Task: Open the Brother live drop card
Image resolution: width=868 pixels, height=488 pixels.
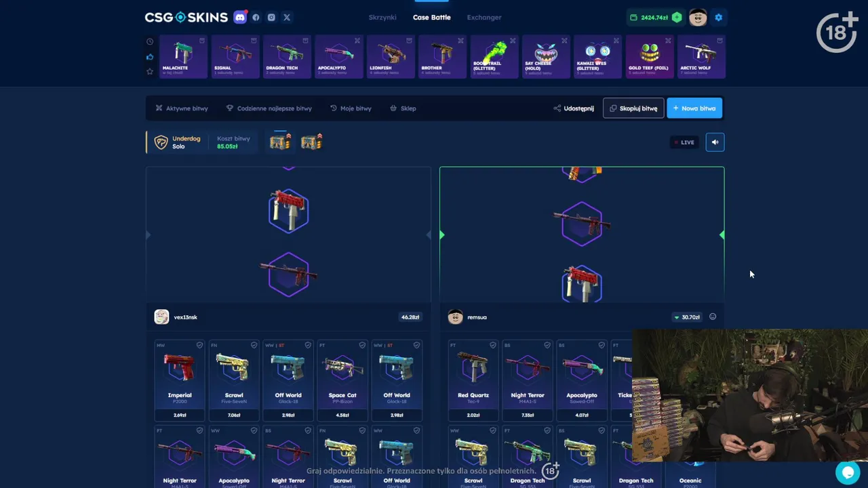Action: (443, 57)
